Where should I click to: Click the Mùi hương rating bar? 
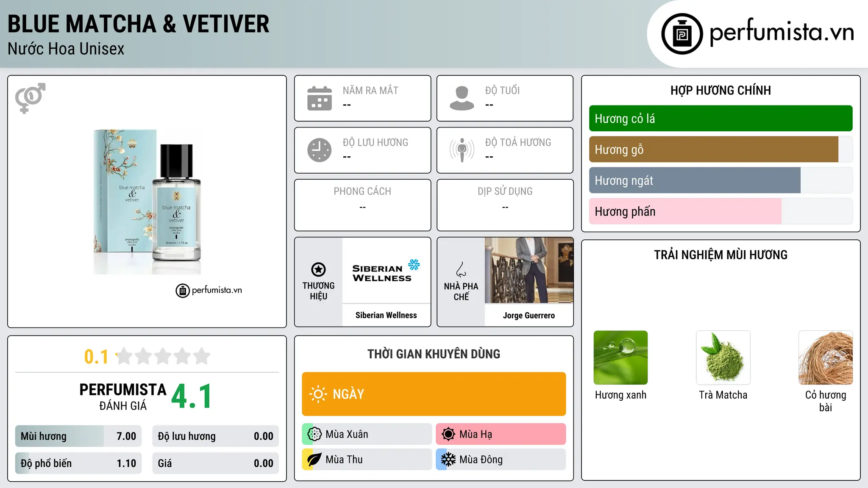pyautogui.click(x=78, y=436)
